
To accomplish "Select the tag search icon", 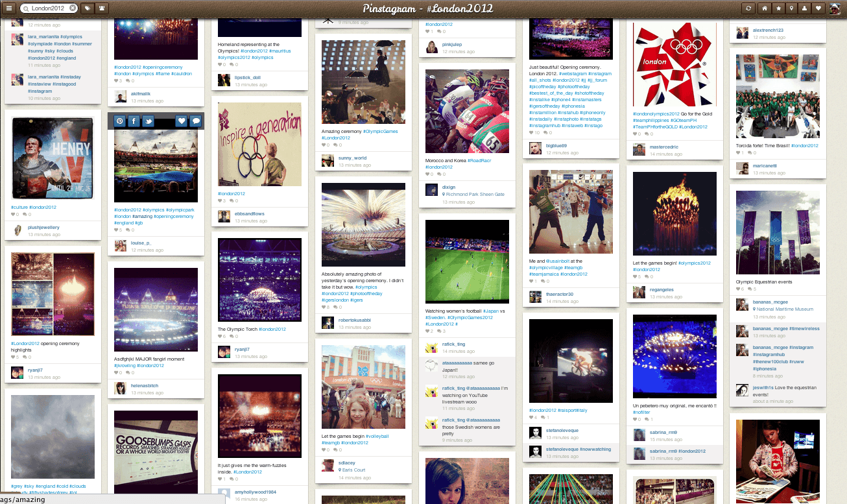I will (x=88, y=8).
